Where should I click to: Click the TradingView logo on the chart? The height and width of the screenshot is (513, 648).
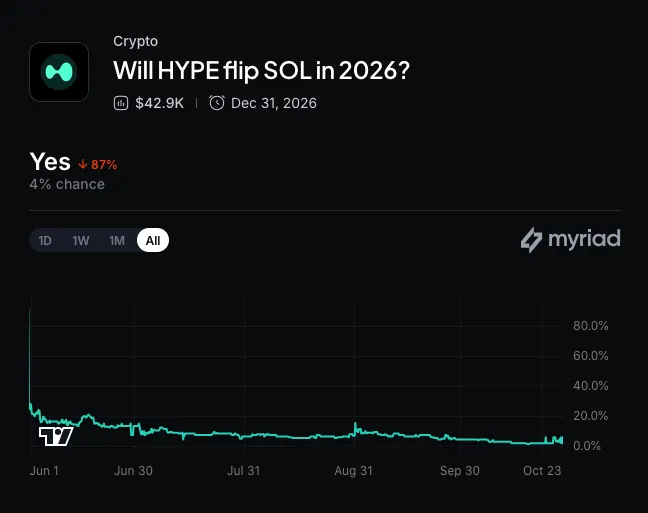click(56, 437)
